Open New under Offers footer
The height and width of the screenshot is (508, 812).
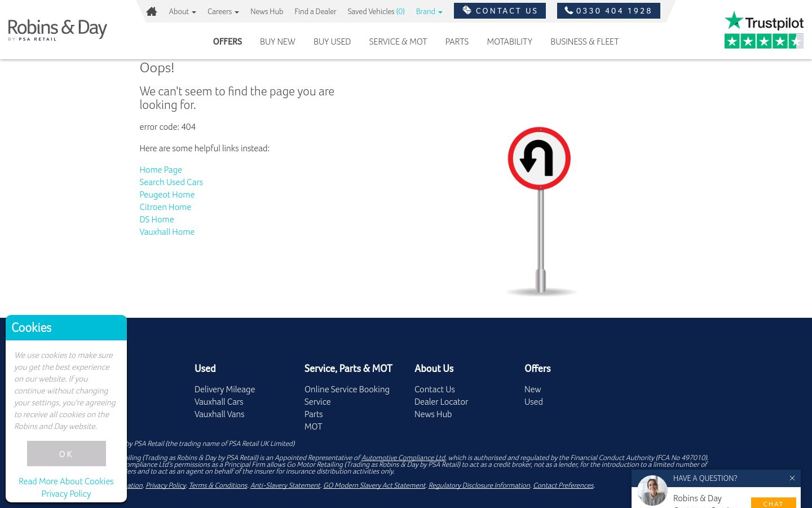coord(532,389)
